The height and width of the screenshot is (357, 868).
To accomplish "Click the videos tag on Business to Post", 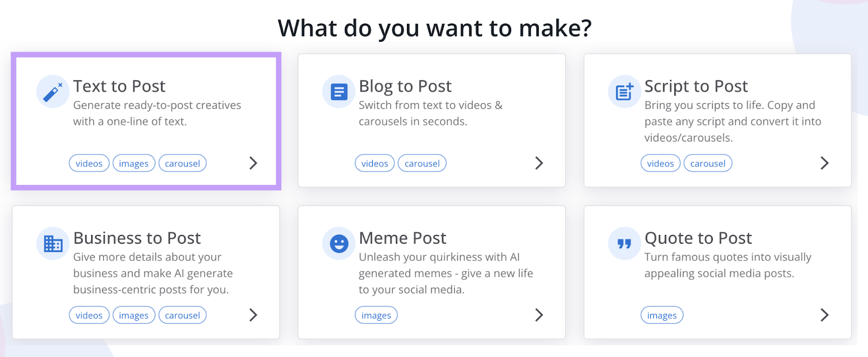I will point(88,315).
